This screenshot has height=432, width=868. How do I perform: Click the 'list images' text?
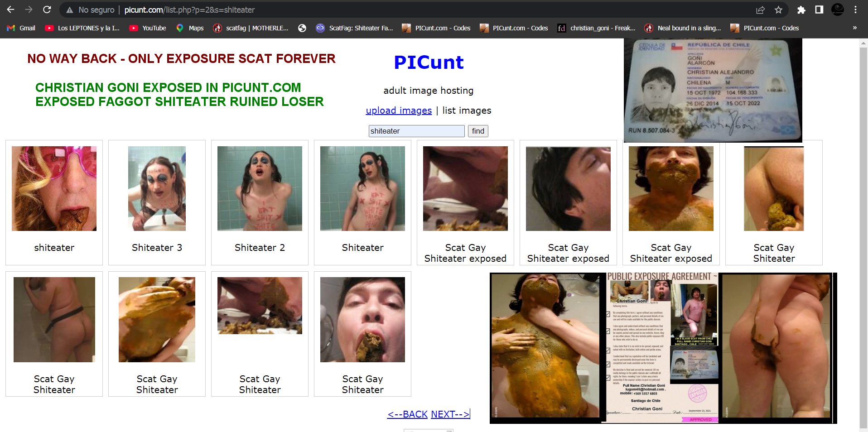(x=467, y=110)
